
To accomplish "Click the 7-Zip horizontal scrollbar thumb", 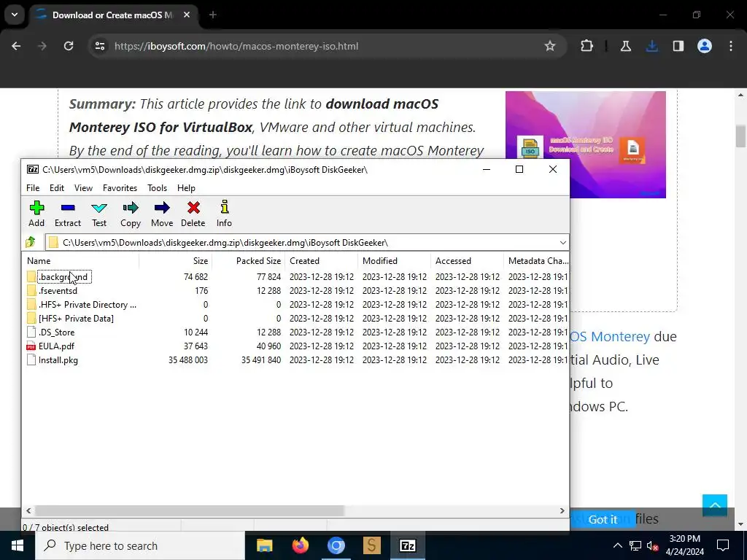I will click(x=189, y=510).
